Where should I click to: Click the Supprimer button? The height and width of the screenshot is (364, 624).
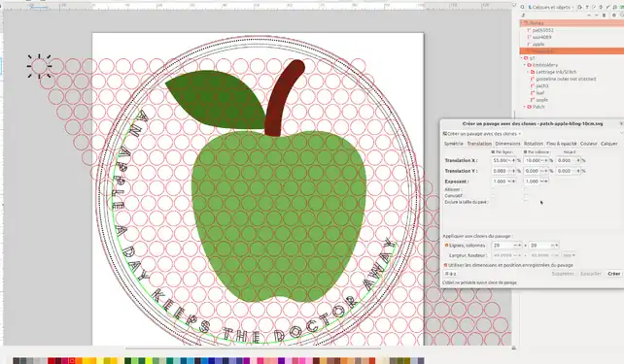(x=563, y=274)
